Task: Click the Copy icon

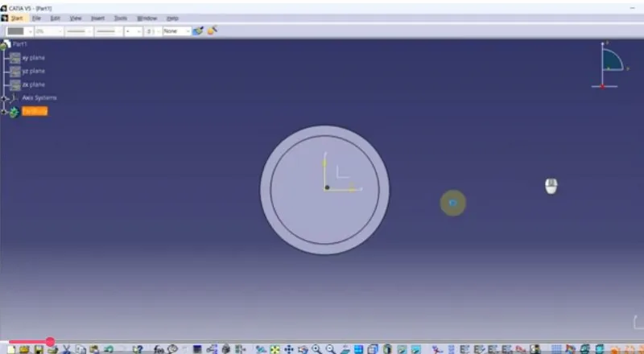Action: [x=80, y=349]
